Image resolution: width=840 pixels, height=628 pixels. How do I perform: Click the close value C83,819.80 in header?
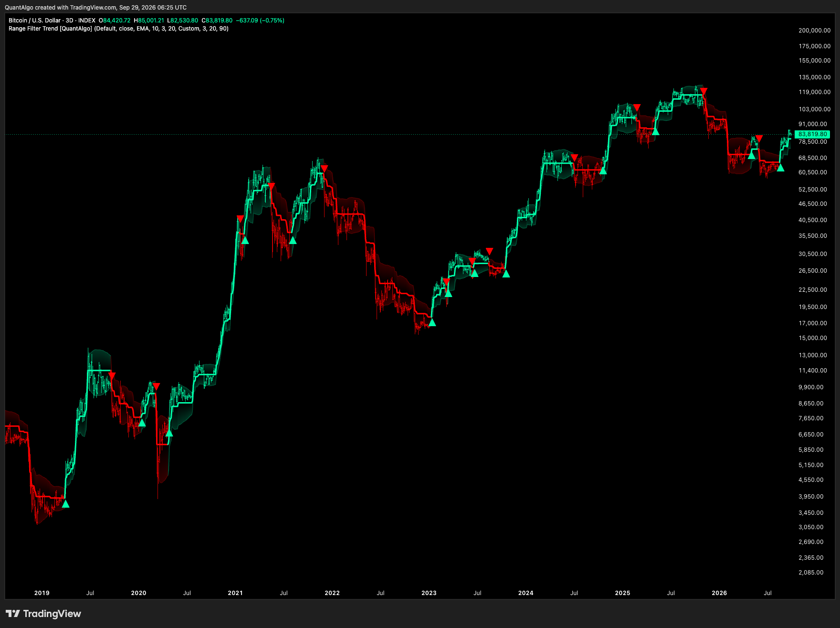click(x=217, y=21)
